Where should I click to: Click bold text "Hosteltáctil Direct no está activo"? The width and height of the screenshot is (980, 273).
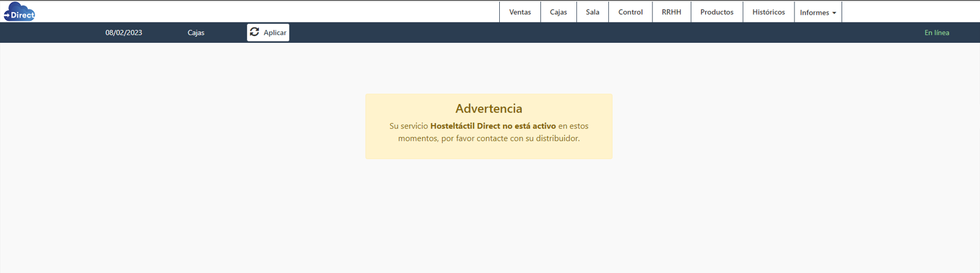[x=493, y=126]
